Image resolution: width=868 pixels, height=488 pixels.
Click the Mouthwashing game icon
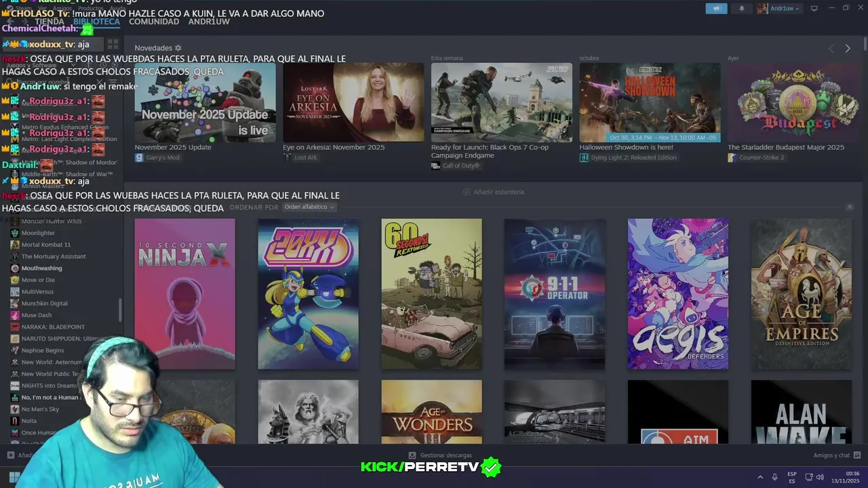tap(15, 268)
